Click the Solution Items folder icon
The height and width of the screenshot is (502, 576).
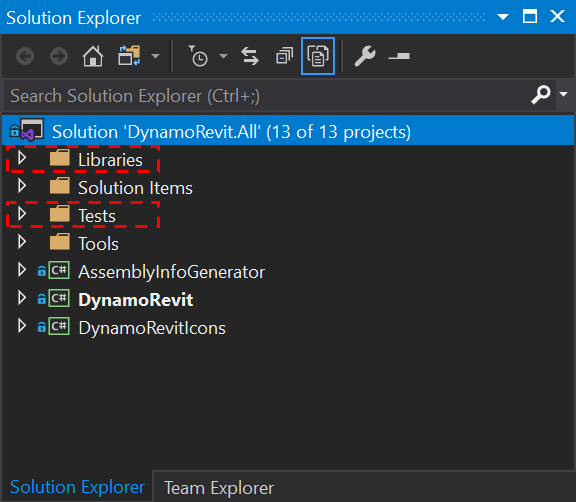(60, 186)
